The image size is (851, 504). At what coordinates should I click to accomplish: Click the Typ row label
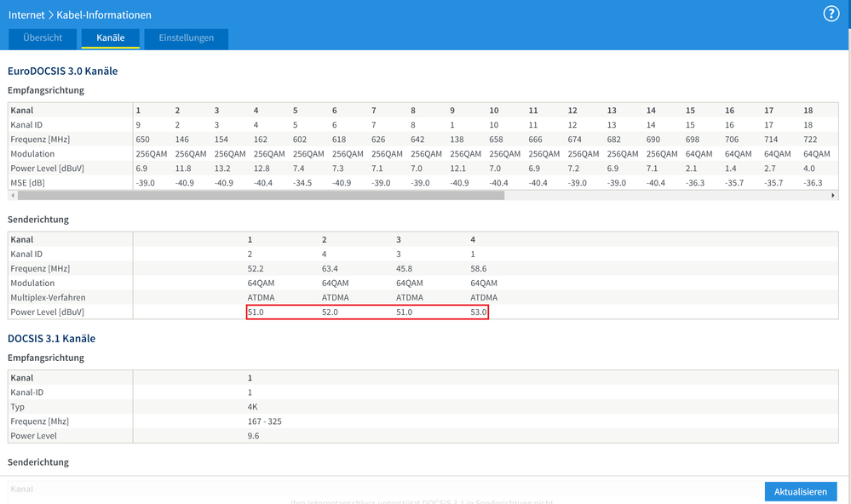(17, 407)
